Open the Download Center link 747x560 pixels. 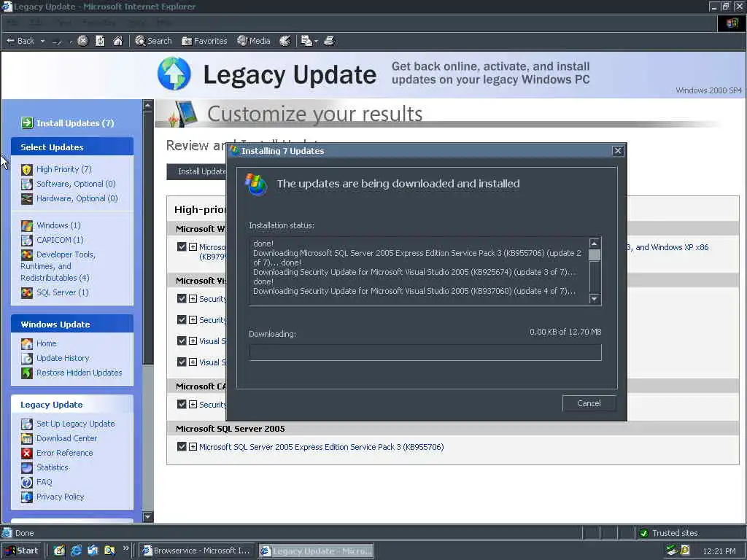[x=66, y=438]
